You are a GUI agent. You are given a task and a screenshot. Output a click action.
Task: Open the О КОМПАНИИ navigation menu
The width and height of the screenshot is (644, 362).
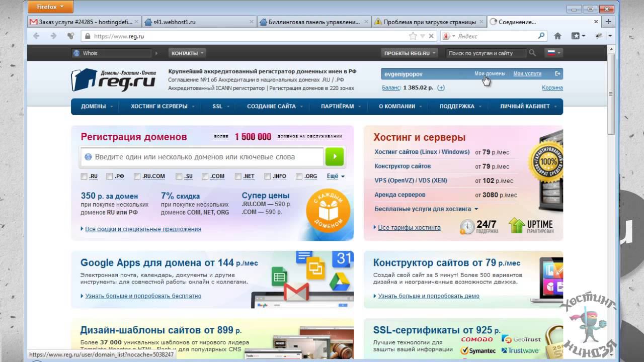coord(400,106)
